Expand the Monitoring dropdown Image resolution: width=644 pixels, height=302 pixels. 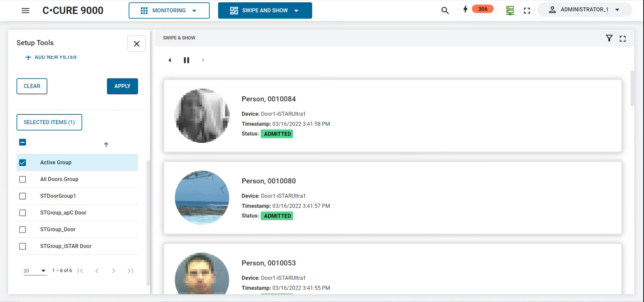coord(169,10)
